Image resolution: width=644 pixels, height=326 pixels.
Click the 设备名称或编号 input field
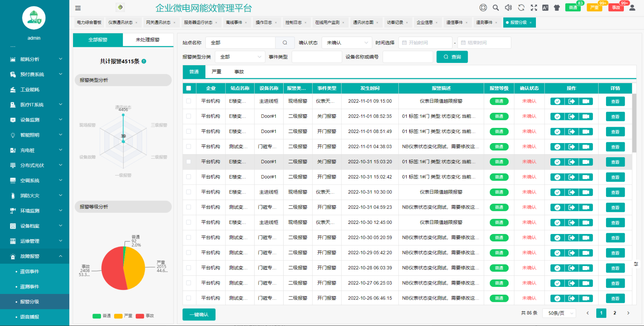coord(408,57)
